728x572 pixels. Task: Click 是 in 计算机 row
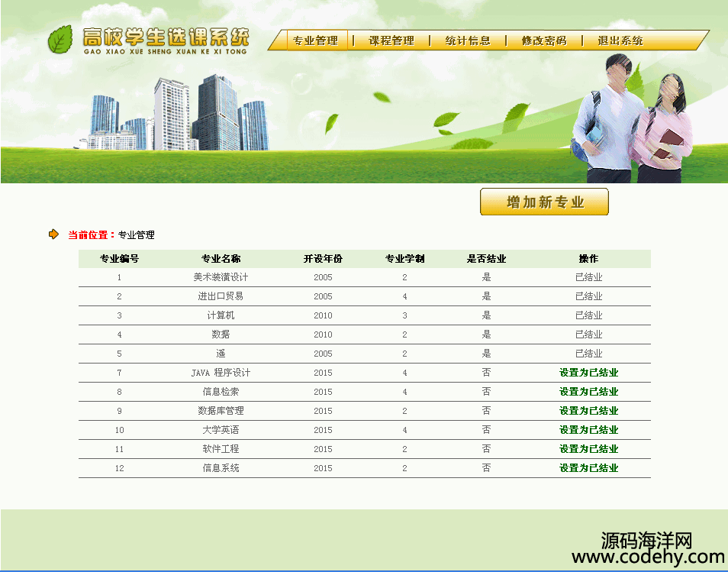pyautogui.click(x=486, y=315)
